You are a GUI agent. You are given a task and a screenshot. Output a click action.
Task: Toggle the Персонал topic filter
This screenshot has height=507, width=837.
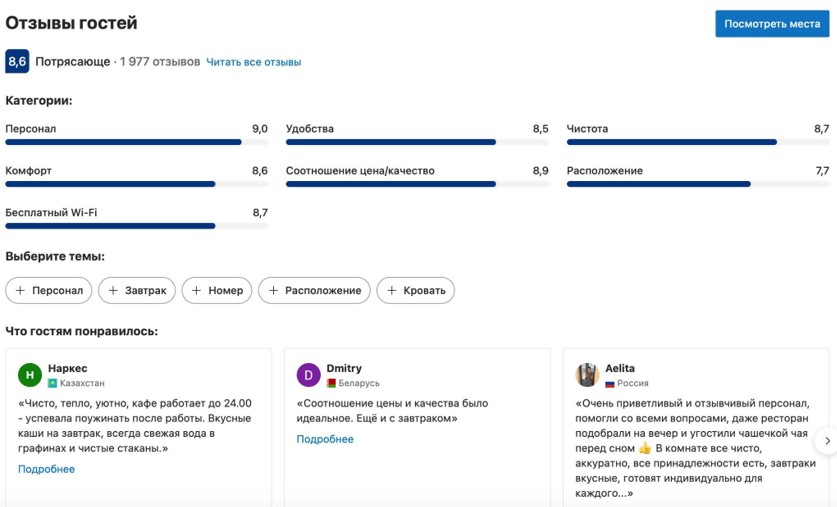pyautogui.click(x=49, y=290)
